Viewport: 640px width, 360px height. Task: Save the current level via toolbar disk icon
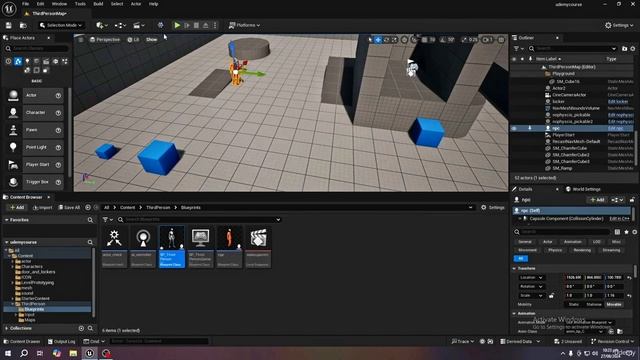9,25
